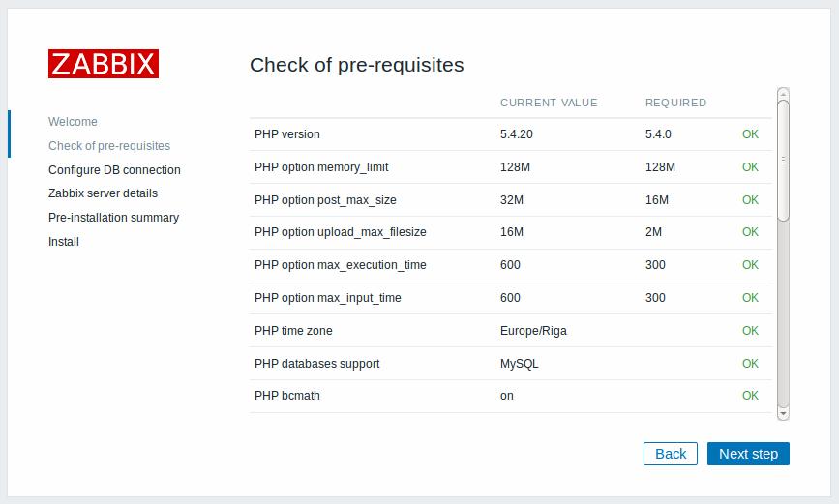Click the Europe/Riga time zone value
Viewport: 839px width, 504px height.
(x=533, y=331)
